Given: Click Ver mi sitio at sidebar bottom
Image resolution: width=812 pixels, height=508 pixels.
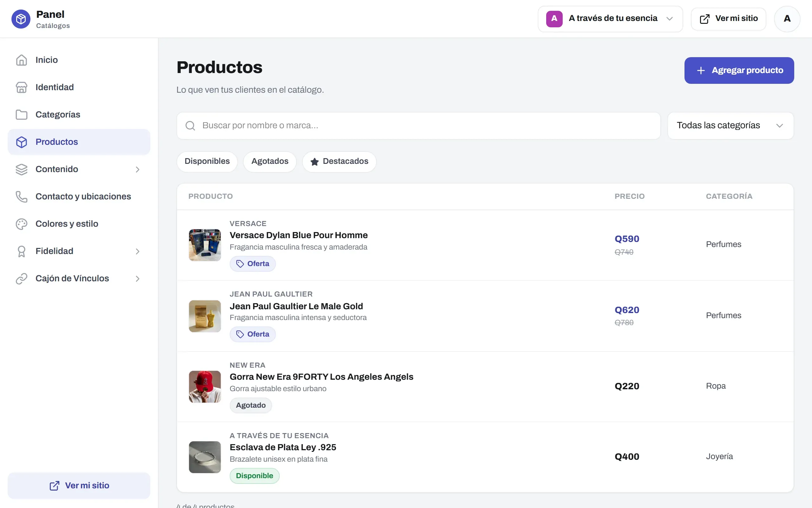Looking at the screenshot, I should click(x=79, y=485).
